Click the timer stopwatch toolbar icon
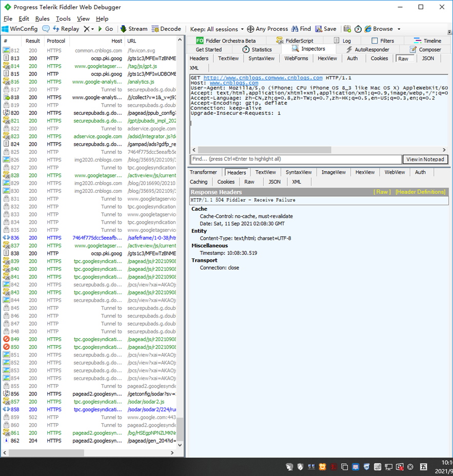This screenshot has width=453, height=476. click(x=358, y=29)
